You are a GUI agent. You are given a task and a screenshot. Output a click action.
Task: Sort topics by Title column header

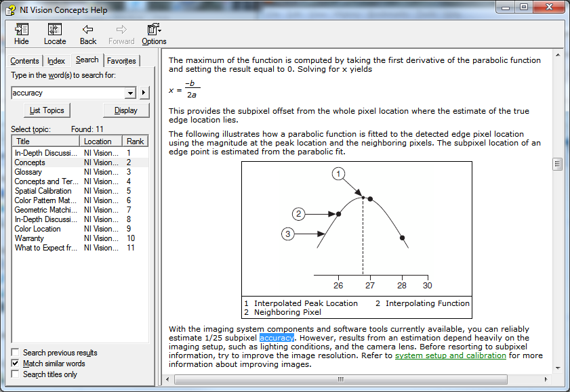tap(46, 141)
